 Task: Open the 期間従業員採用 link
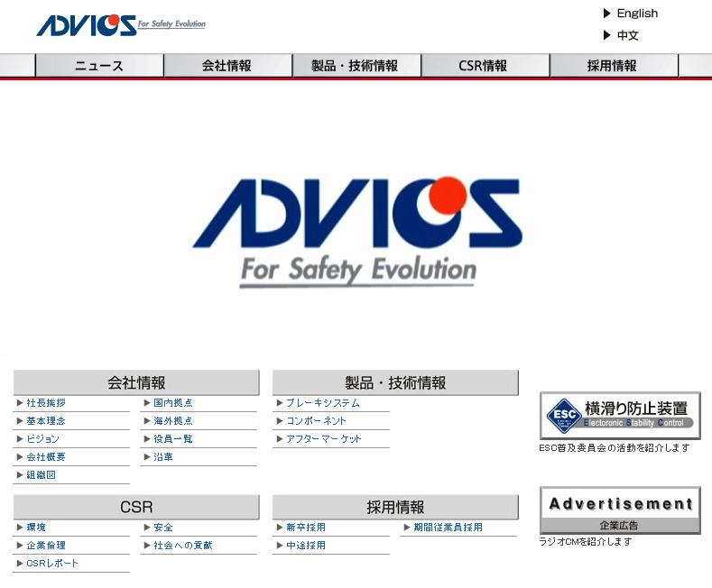pyautogui.click(x=448, y=528)
